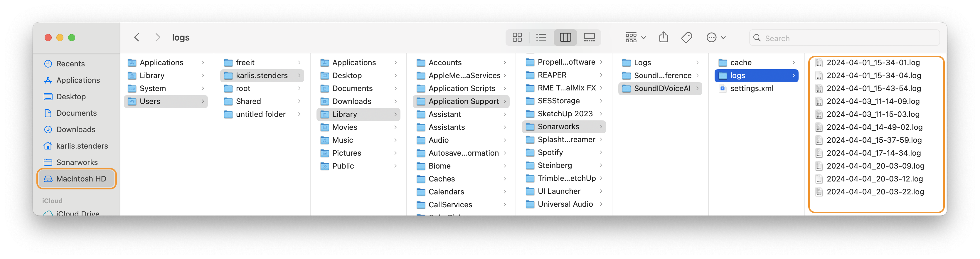Select the karlis.stenders folder in column
This screenshot has width=980, height=259.
[x=262, y=75]
